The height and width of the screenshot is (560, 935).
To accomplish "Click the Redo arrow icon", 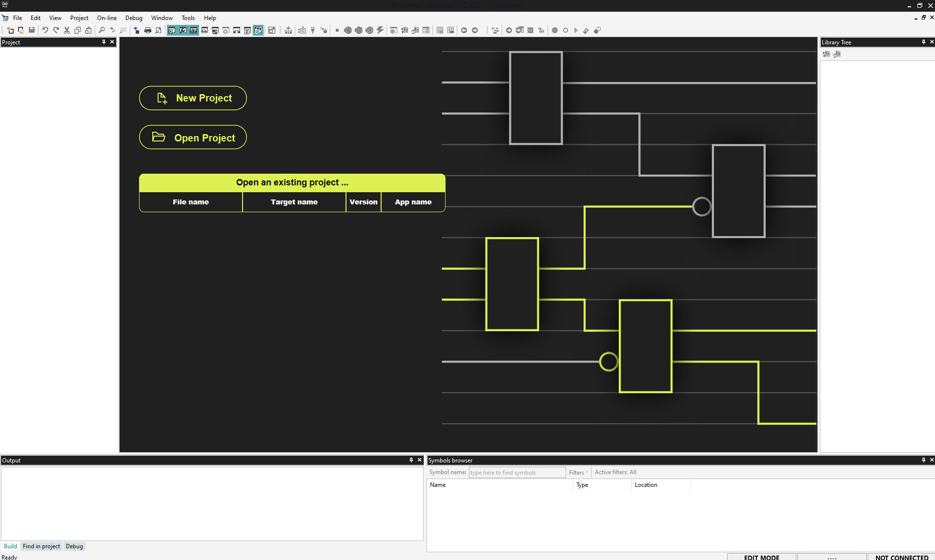I will tap(56, 30).
